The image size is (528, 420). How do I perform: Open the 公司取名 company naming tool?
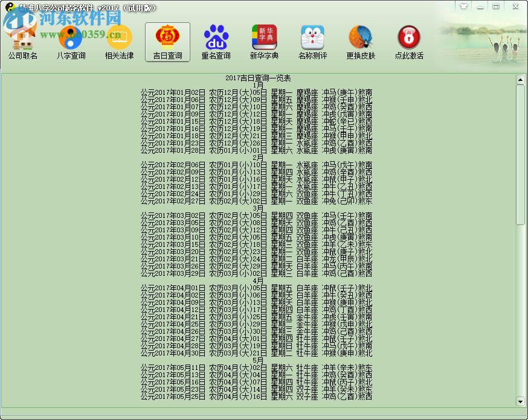point(23,42)
